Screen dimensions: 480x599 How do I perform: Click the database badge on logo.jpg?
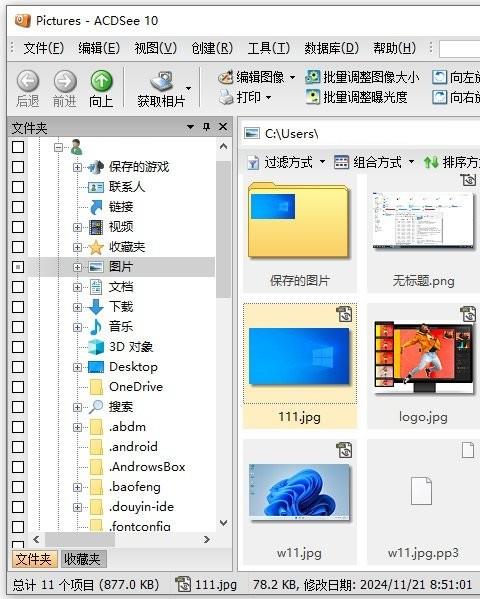468,314
